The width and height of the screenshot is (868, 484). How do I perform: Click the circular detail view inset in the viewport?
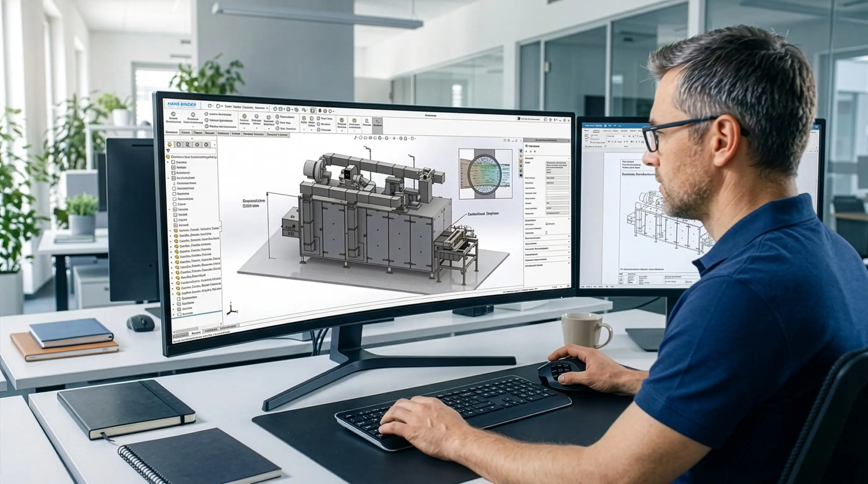pyautogui.click(x=484, y=174)
